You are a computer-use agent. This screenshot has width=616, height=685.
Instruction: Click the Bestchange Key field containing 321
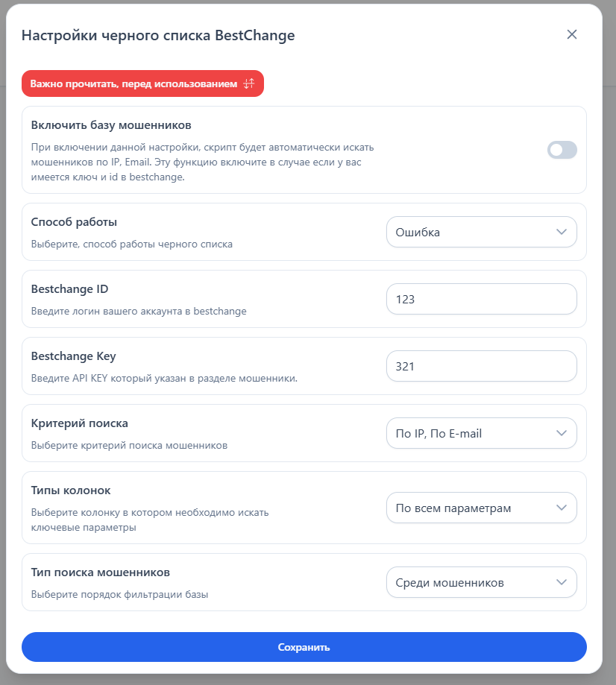481,366
